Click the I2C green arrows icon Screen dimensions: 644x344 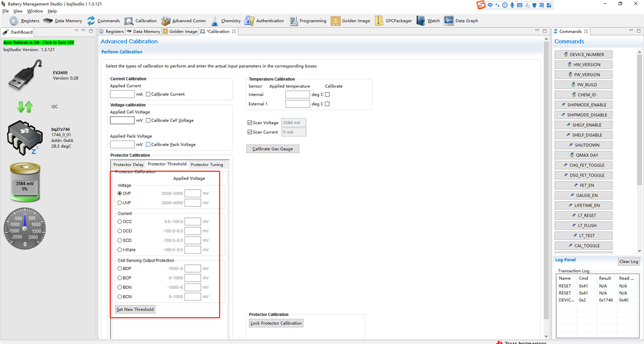pos(25,106)
